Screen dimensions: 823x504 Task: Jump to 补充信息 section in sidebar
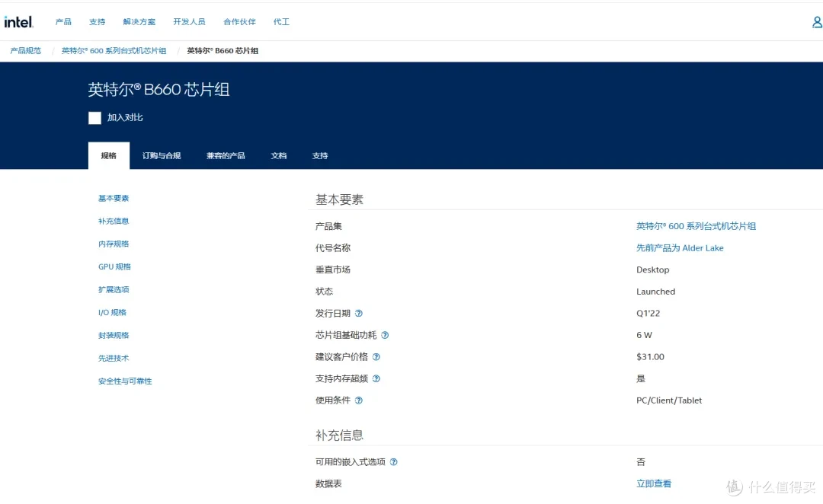tap(114, 221)
